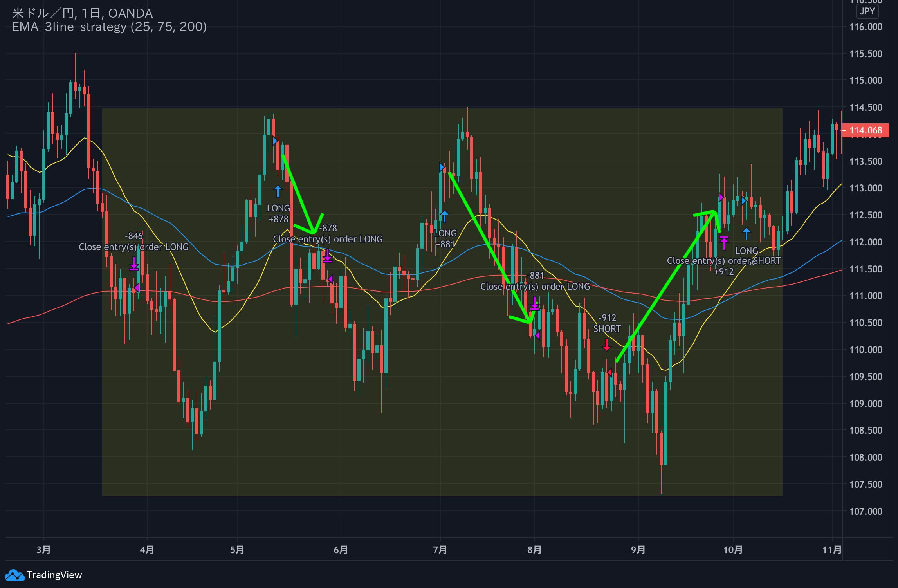Click the red SHORT -912 down arrow
This screenshot has width=898, height=588.
pyautogui.click(x=606, y=345)
